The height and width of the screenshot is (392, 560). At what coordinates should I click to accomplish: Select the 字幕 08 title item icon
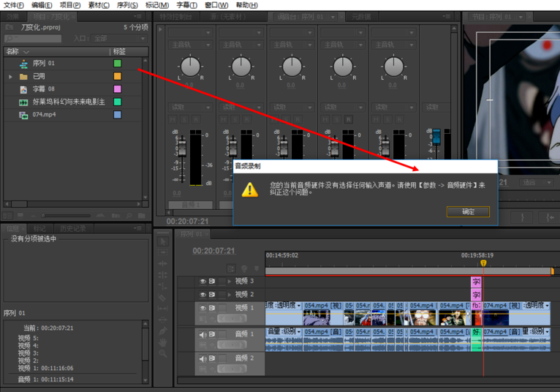click(23, 89)
